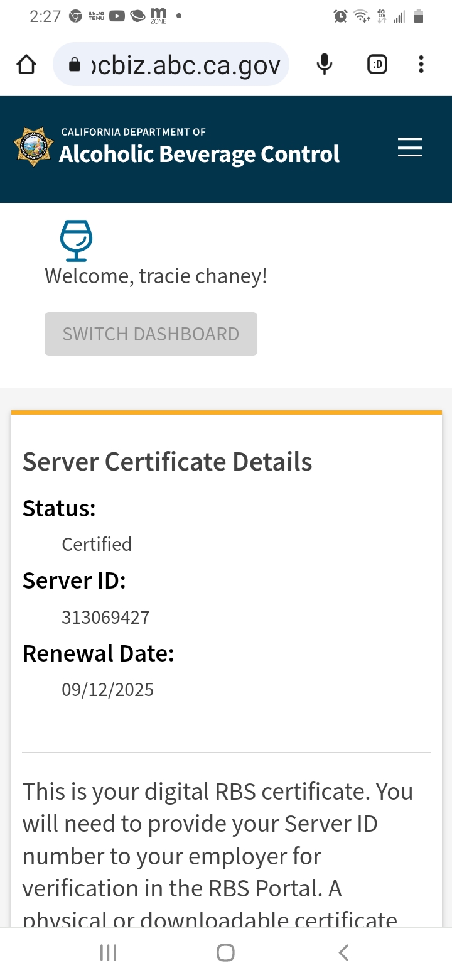Click the Alcoholic Beverage Control title
The image size is (452, 980).
click(199, 154)
